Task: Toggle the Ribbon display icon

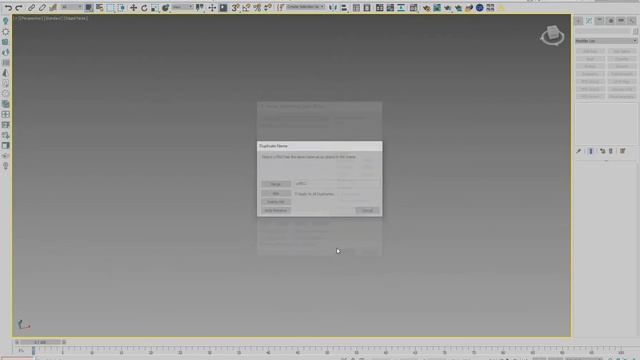Action: tap(379, 8)
